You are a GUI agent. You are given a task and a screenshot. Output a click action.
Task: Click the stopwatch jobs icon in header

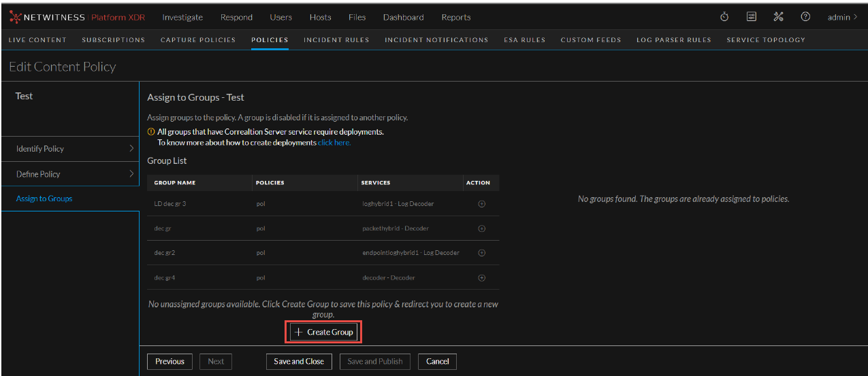[x=724, y=17]
